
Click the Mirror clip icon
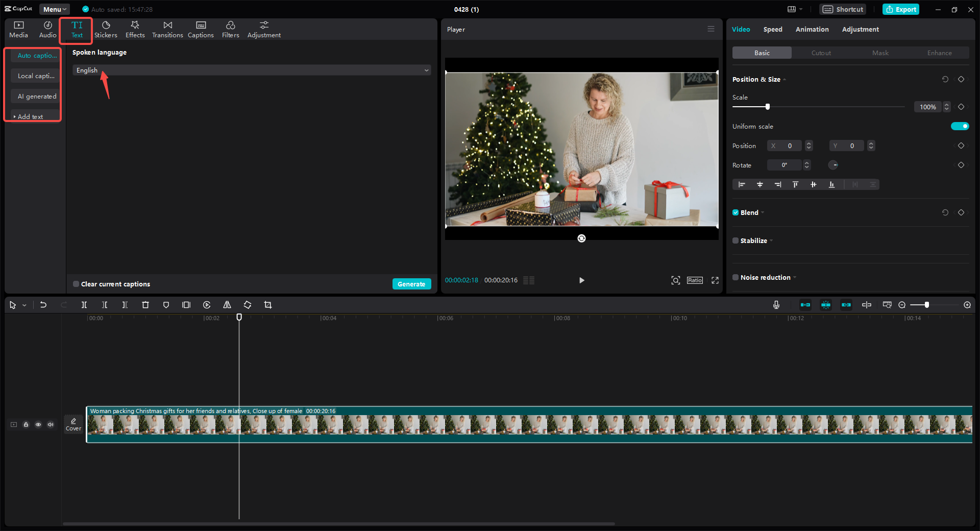[227, 305]
